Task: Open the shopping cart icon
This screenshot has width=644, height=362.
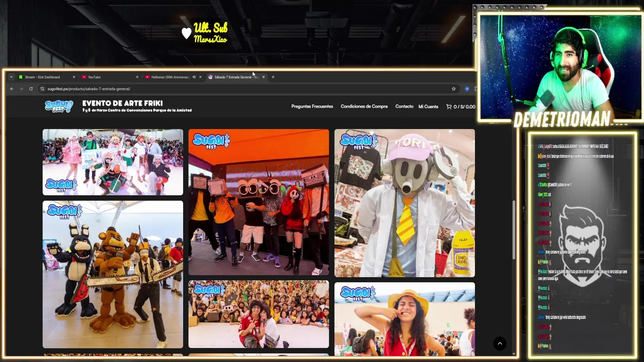Action: tap(449, 107)
